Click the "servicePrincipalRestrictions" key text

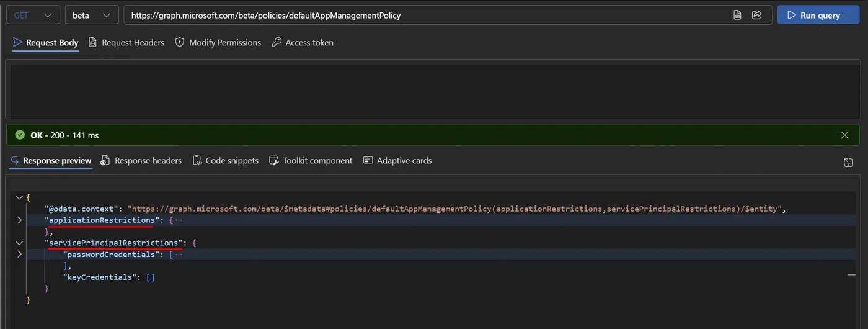[113, 243]
